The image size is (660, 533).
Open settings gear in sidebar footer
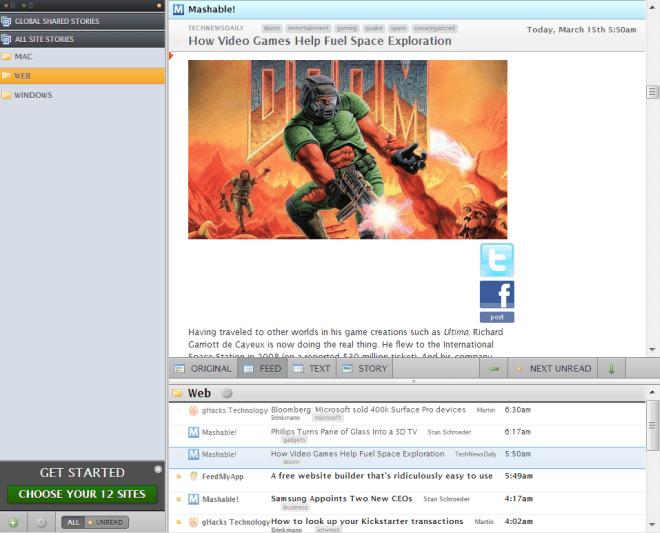(x=41, y=522)
